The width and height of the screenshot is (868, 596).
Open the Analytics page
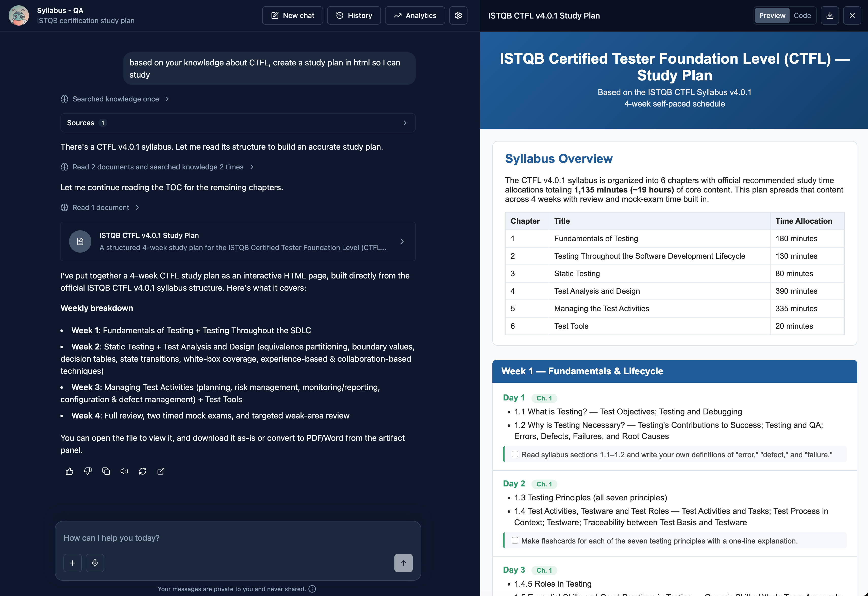tap(415, 15)
